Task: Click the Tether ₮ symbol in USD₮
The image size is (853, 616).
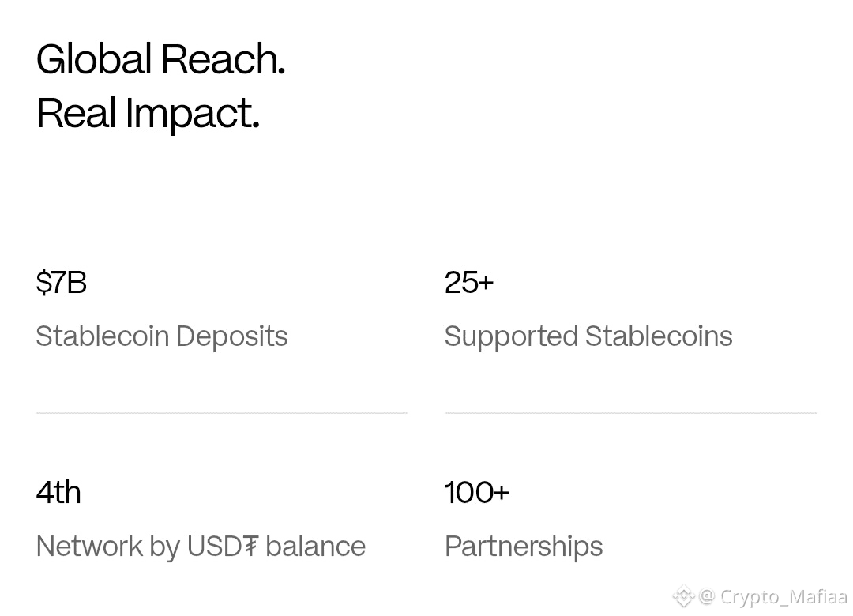Action: [250, 547]
